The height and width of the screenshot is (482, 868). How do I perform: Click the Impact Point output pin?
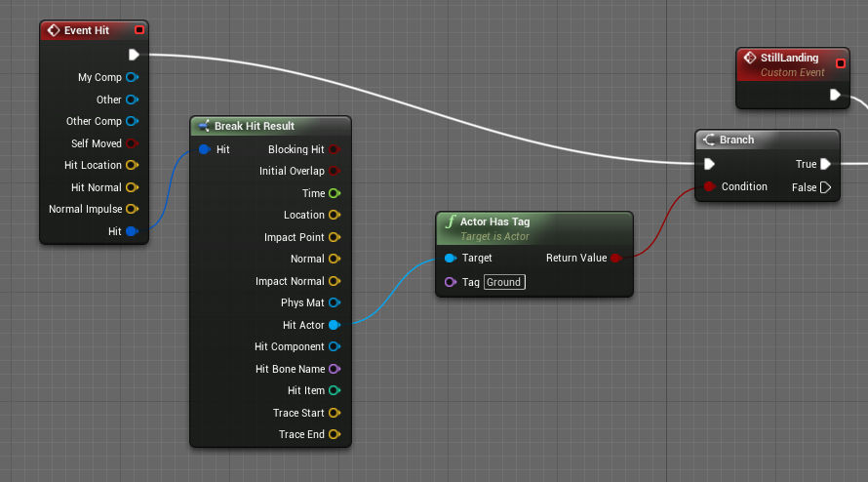tap(334, 237)
